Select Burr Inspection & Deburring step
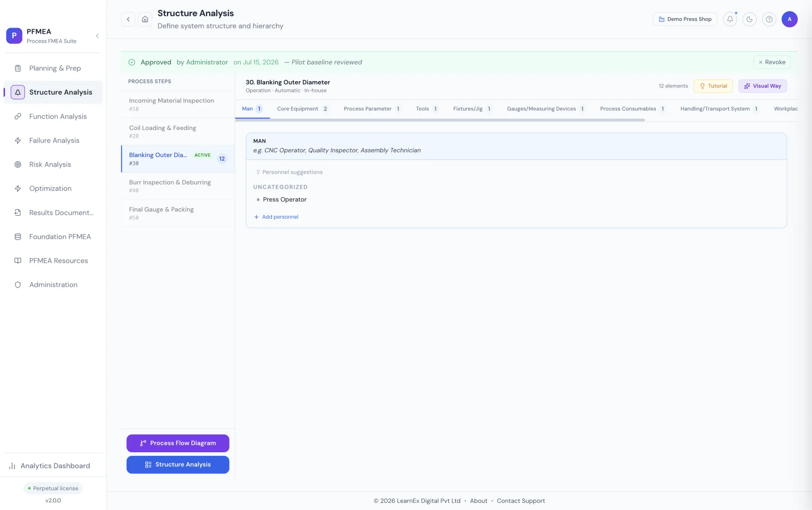Screen dimensions: 812x510 point(178,186)
